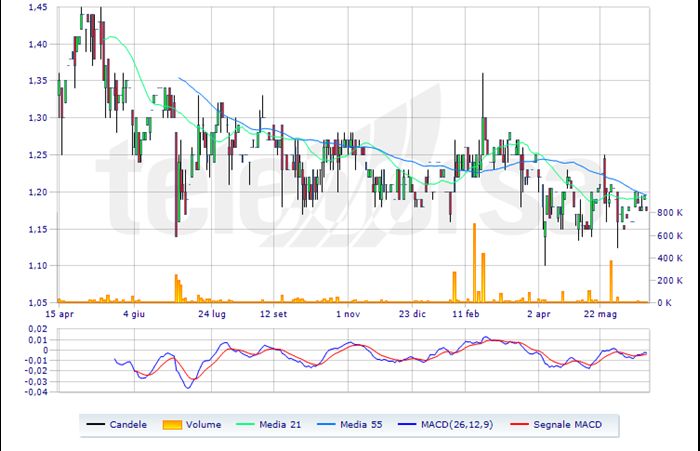The width and height of the screenshot is (700, 451).
Task: Click the 1,15 price axis label
Action: [38, 229]
